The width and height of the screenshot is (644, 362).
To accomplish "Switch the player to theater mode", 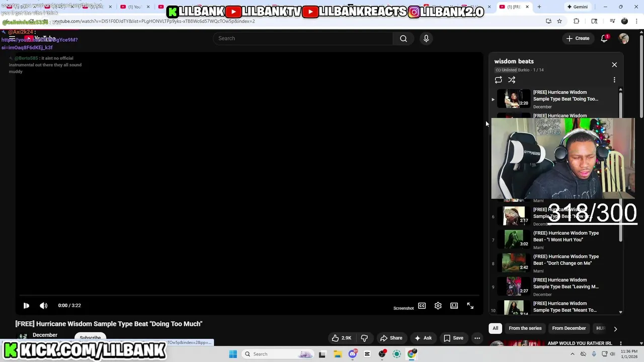I will coord(454,306).
